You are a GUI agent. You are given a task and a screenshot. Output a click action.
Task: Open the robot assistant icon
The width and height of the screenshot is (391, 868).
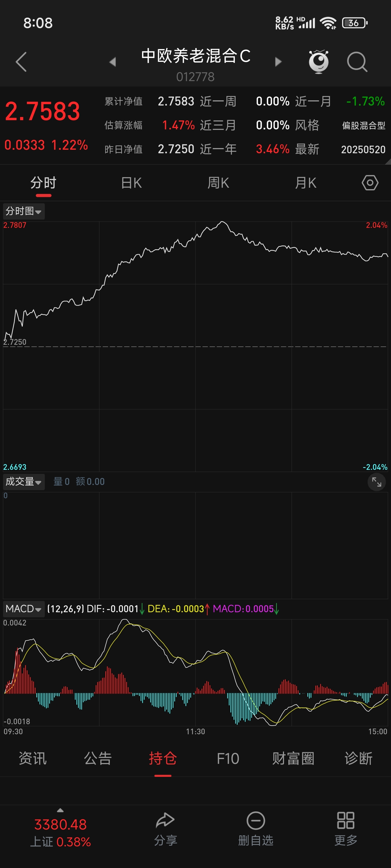pos(319,62)
